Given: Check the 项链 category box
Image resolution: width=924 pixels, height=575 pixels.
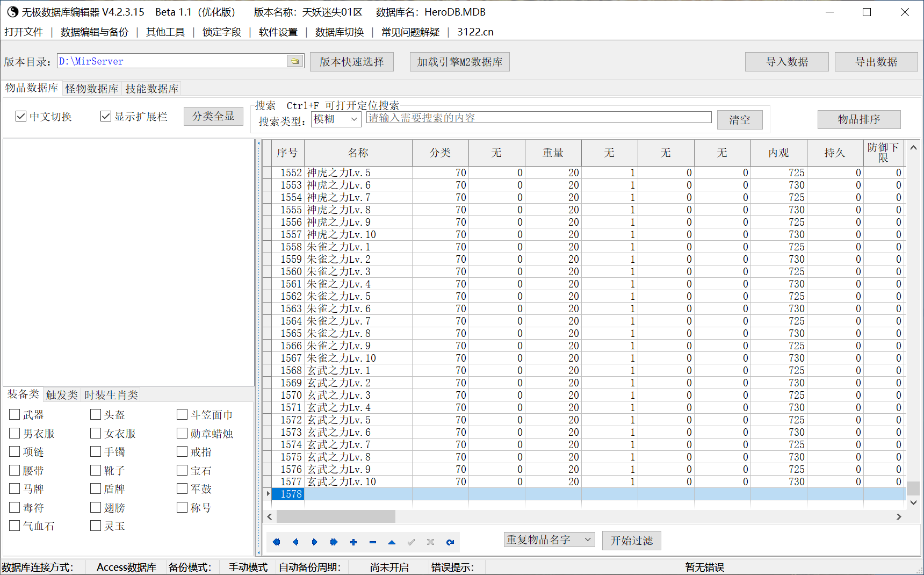Looking at the screenshot, I should [15, 451].
